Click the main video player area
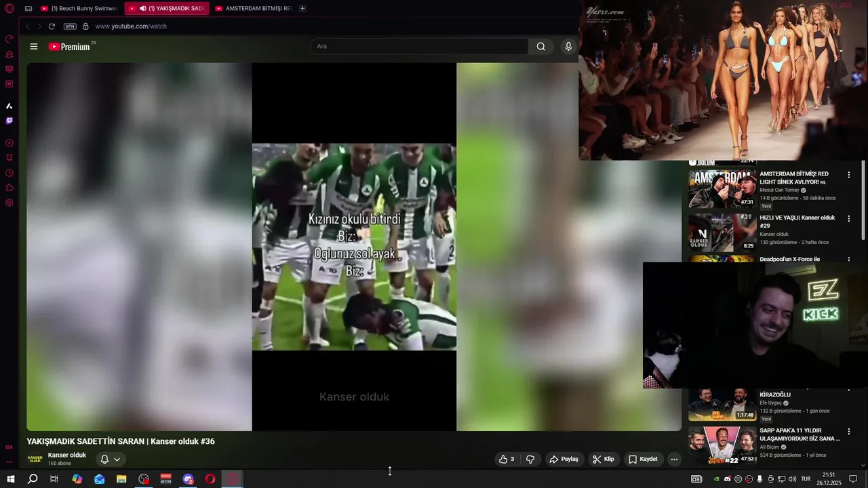Image resolution: width=868 pixels, height=488 pixels. tap(354, 247)
